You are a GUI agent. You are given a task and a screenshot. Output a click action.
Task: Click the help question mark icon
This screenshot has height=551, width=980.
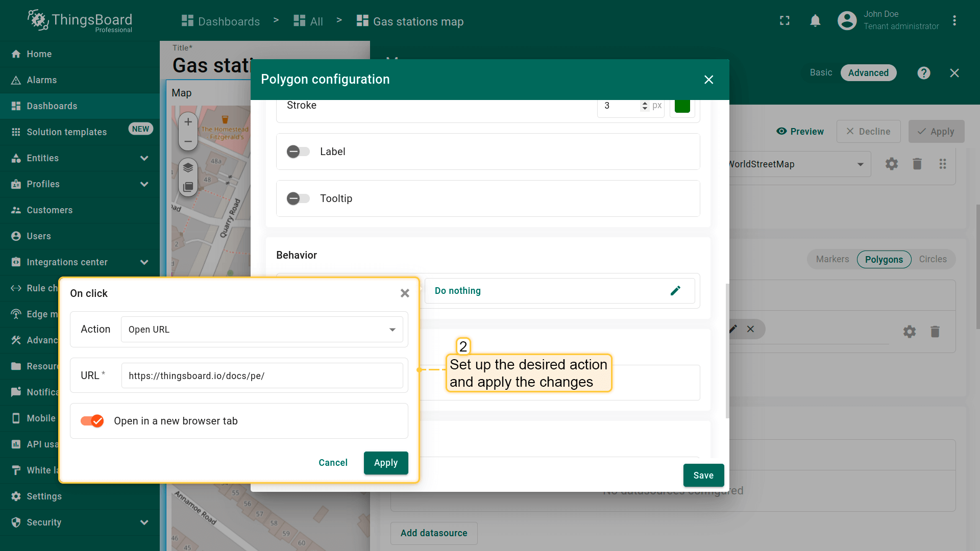click(923, 73)
